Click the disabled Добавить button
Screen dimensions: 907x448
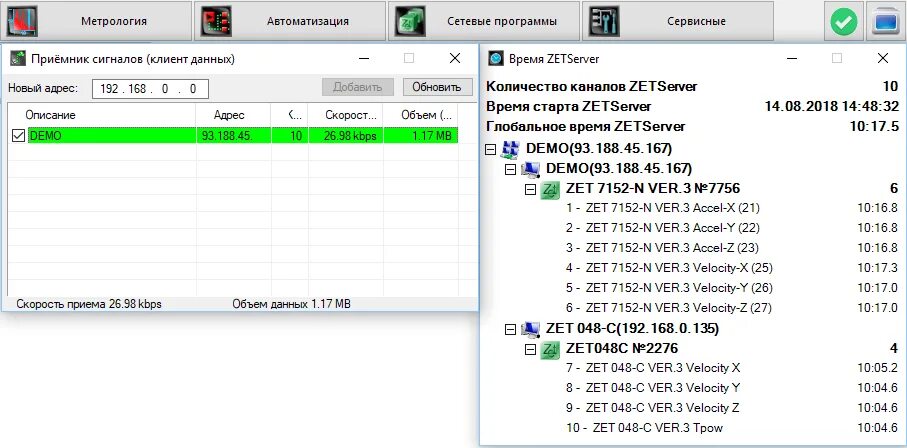coord(357,87)
